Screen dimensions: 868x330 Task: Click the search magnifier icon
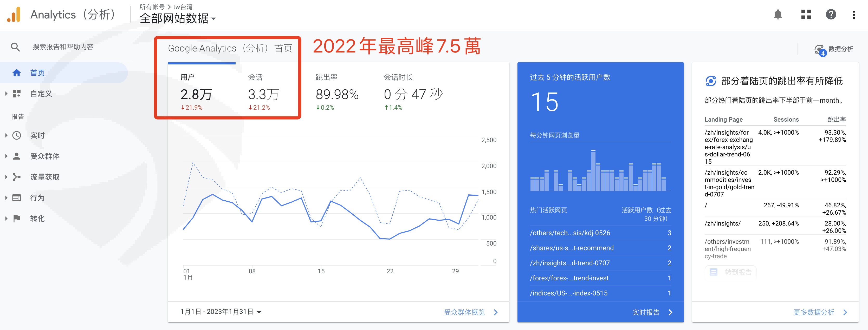[15, 47]
